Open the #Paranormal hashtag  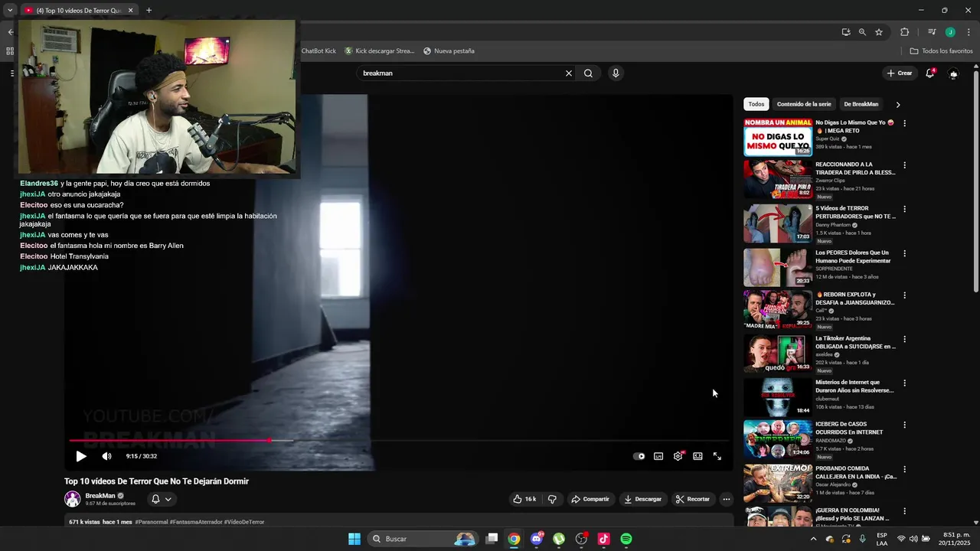(152, 522)
